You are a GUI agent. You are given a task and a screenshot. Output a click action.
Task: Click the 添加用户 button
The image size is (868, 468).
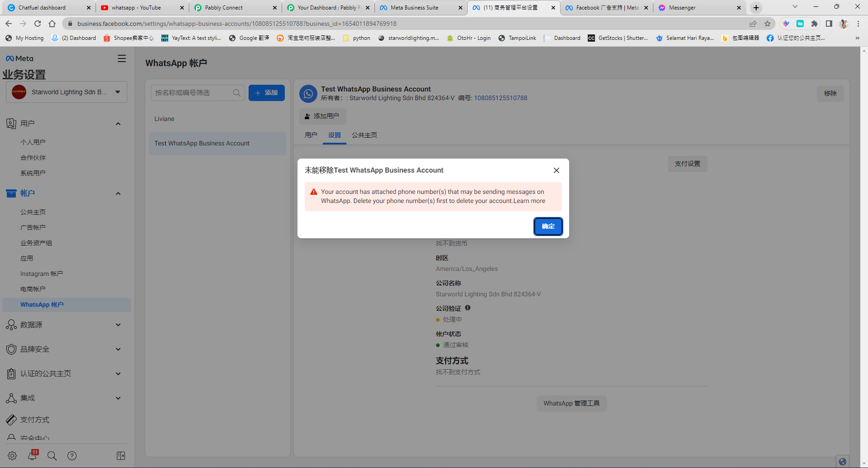coord(322,116)
